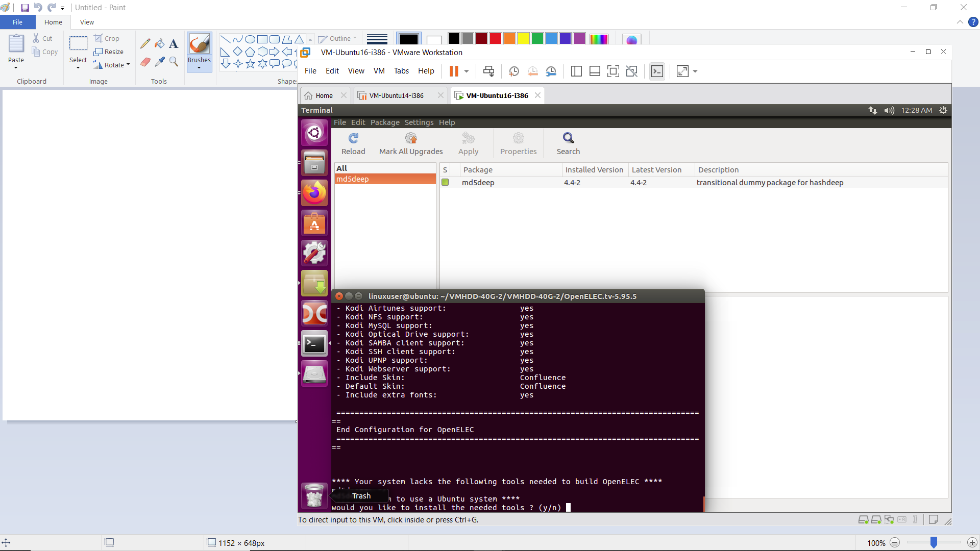Image resolution: width=980 pixels, height=551 pixels.
Task: Click the Eraser tool
Action: pyautogui.click(x=145, y=62)
